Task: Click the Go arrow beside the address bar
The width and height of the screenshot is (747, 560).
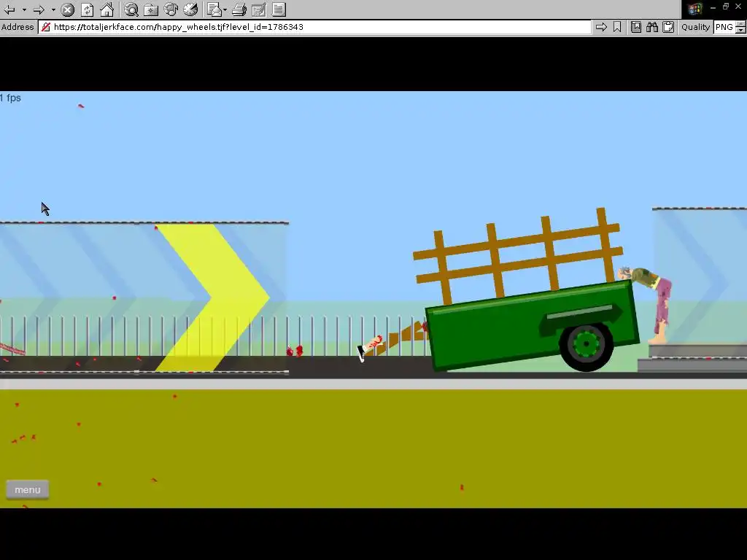Action: coord(601,27)
